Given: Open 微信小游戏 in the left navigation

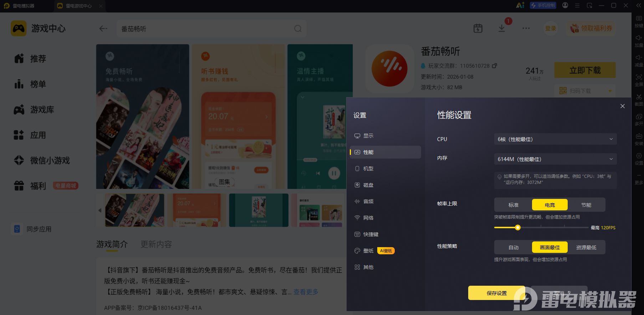Looking at the screenshot, I should click(42, 160).
